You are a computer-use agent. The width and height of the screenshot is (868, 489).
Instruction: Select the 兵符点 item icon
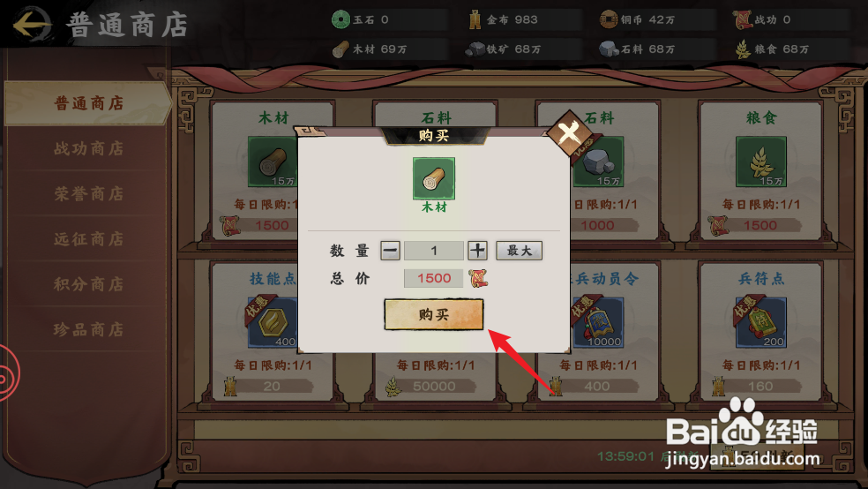click(760, 322)
